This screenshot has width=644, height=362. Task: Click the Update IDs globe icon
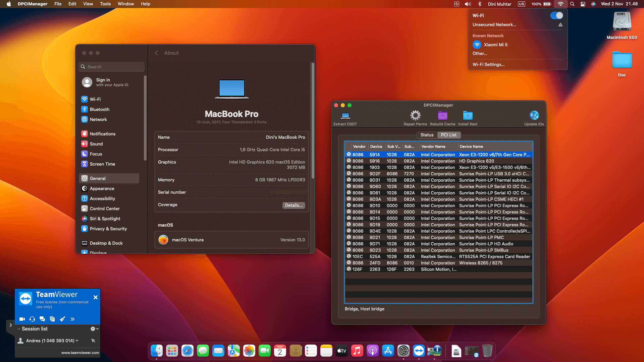pos(534,116)
